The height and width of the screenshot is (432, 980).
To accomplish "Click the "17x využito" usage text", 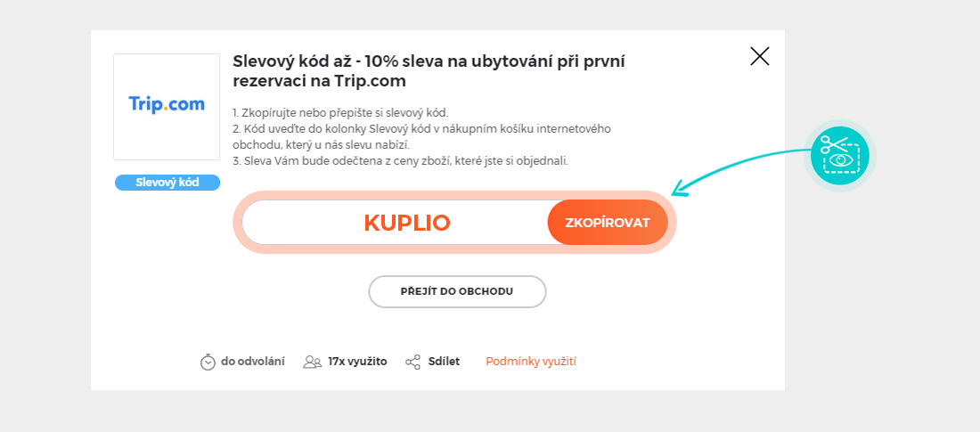I will click(x=357, y=362).
